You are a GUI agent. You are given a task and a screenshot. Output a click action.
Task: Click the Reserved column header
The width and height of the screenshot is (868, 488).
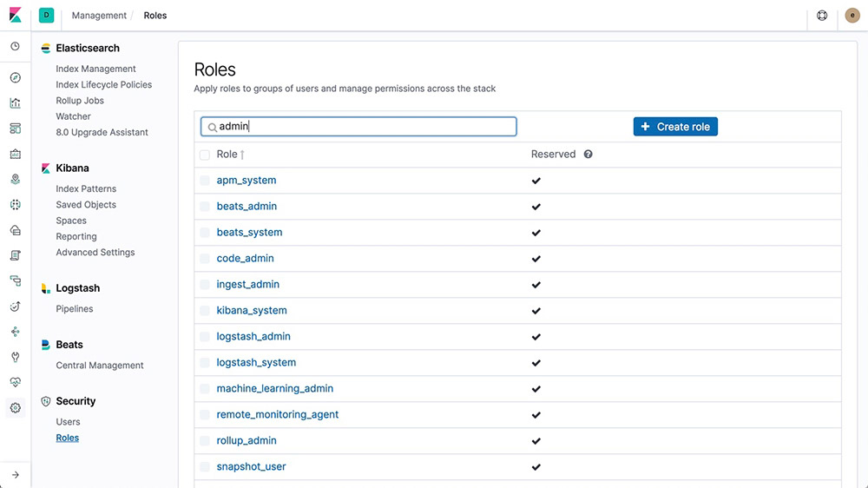click(554, 155)
